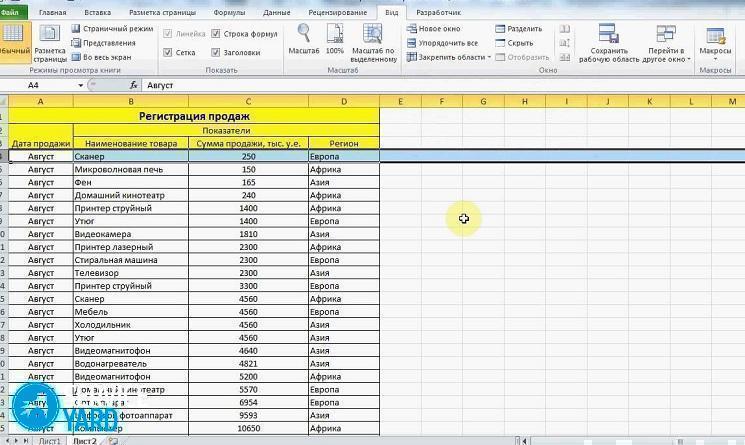Click Масштаб по выделенному icon

(x=373, y=37)
